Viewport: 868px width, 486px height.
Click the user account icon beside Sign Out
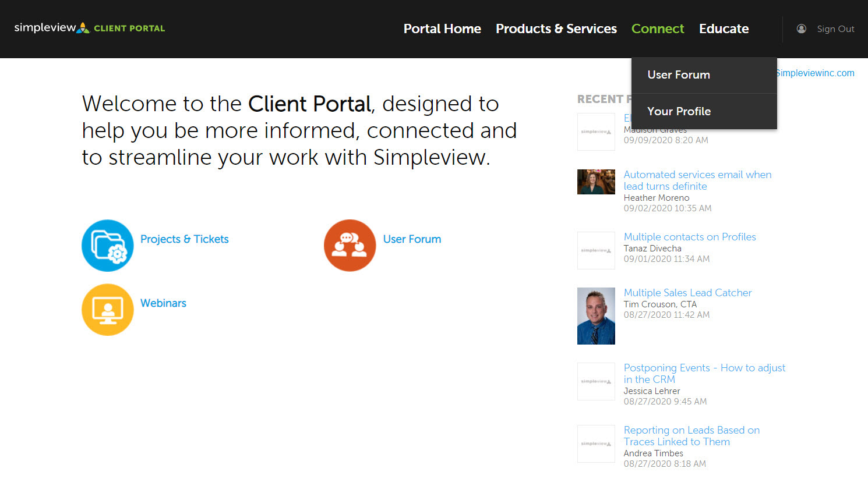(802, 29)
